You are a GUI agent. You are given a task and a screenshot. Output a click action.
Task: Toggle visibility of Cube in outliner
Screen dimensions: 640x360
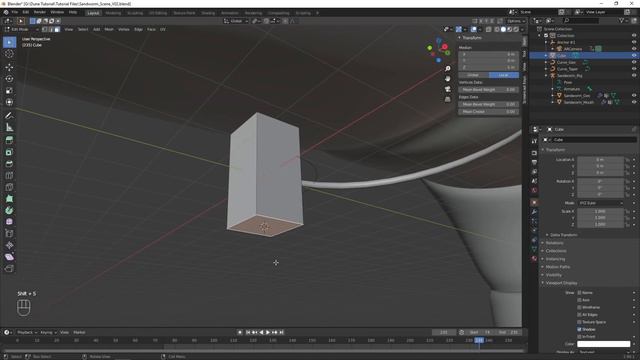(x=634, y=56)
